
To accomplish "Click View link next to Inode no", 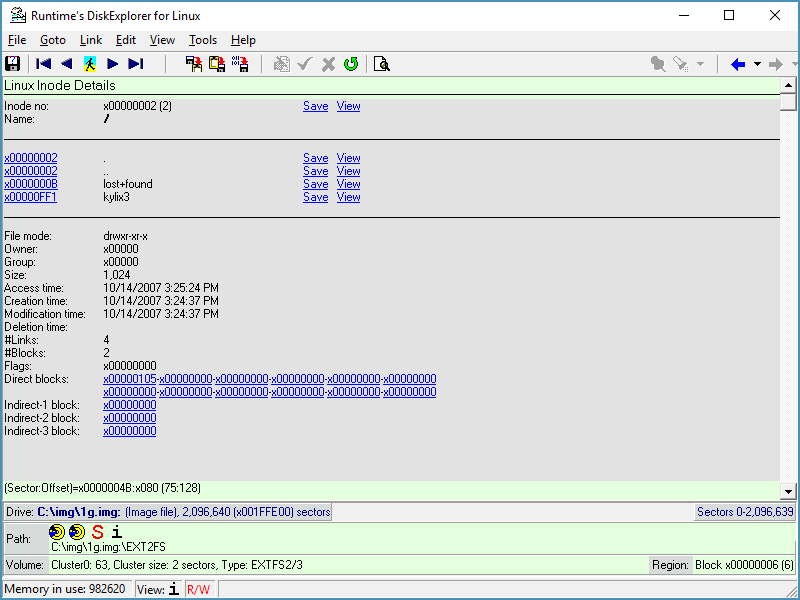I will tap(348, 106).
